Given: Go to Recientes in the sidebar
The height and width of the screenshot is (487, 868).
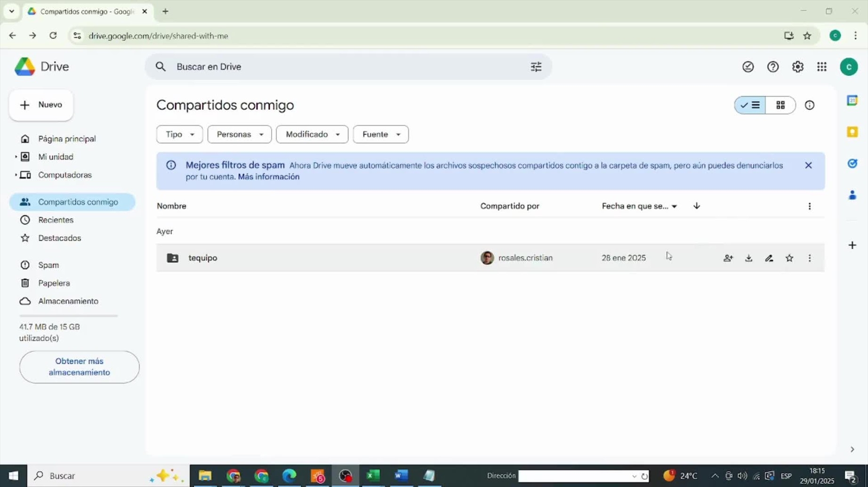Looking at the screenshot, I should click(56, 220).
